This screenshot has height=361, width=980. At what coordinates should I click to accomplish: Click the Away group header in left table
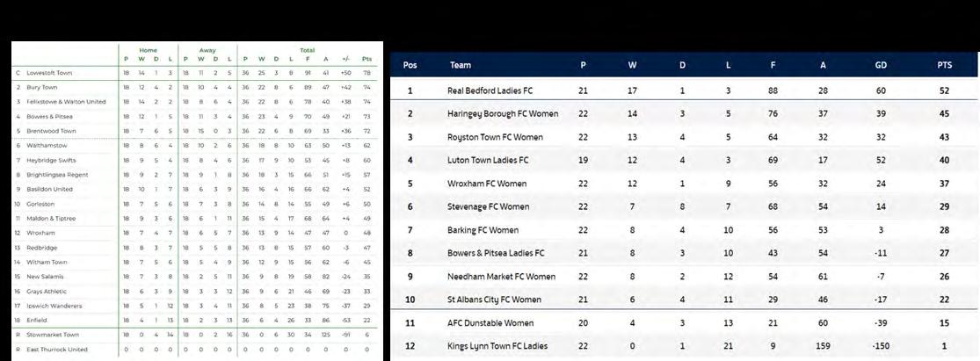coord(207,51)
